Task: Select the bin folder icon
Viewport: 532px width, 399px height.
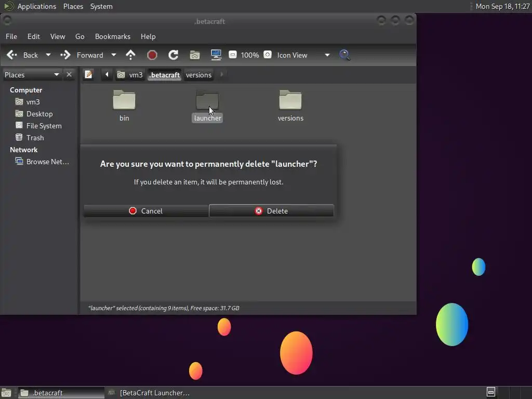Action: point(124,100)
